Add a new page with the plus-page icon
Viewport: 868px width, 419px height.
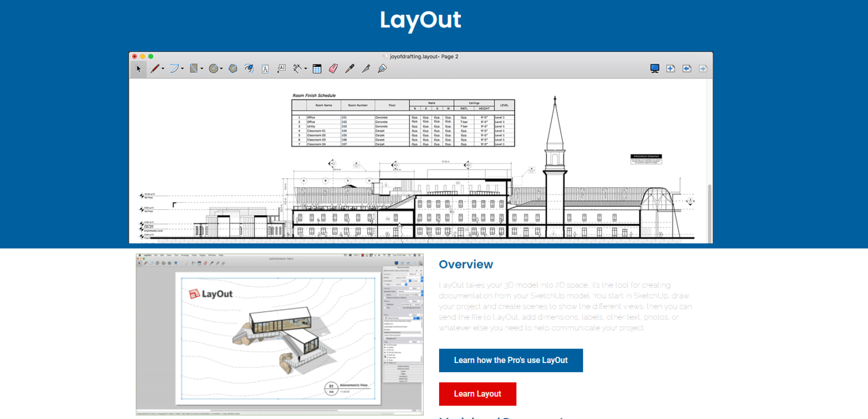pos(670,68)
